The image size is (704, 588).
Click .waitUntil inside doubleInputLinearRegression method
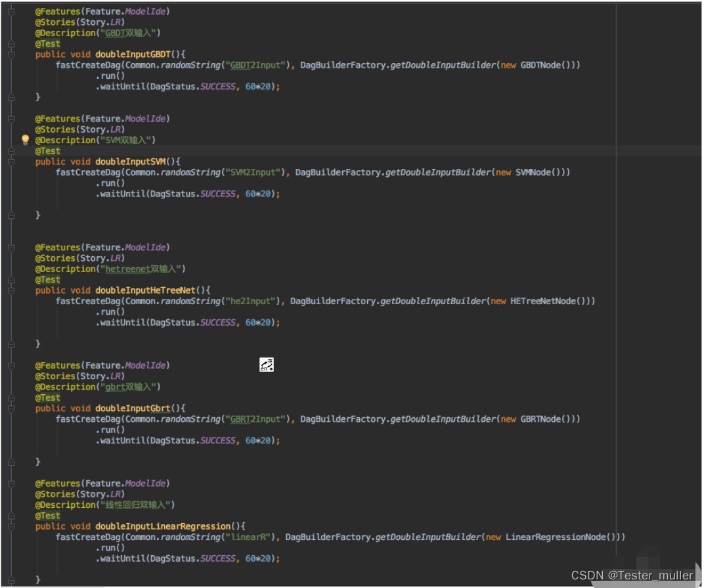click(x=120, y=559)
